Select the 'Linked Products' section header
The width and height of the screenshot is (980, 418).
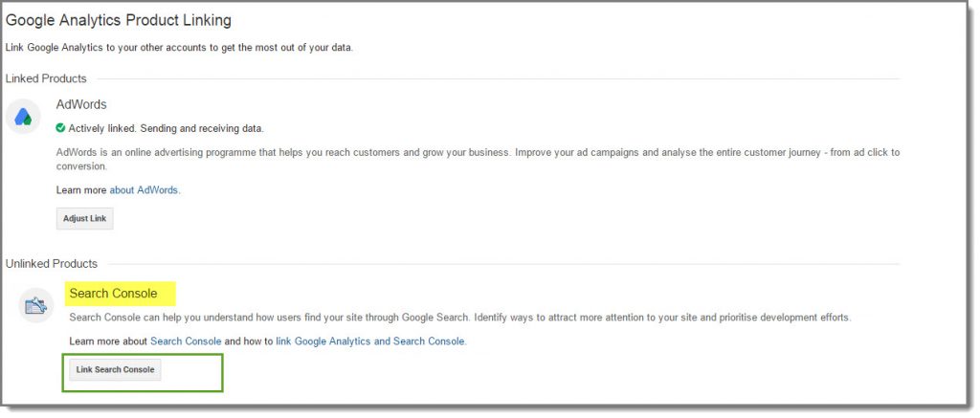[46, 78]
